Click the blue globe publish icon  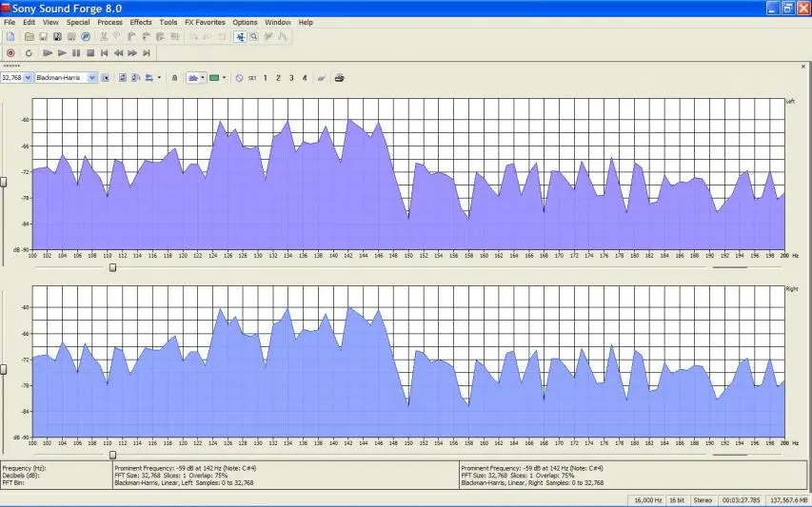[x=86, y=37]
